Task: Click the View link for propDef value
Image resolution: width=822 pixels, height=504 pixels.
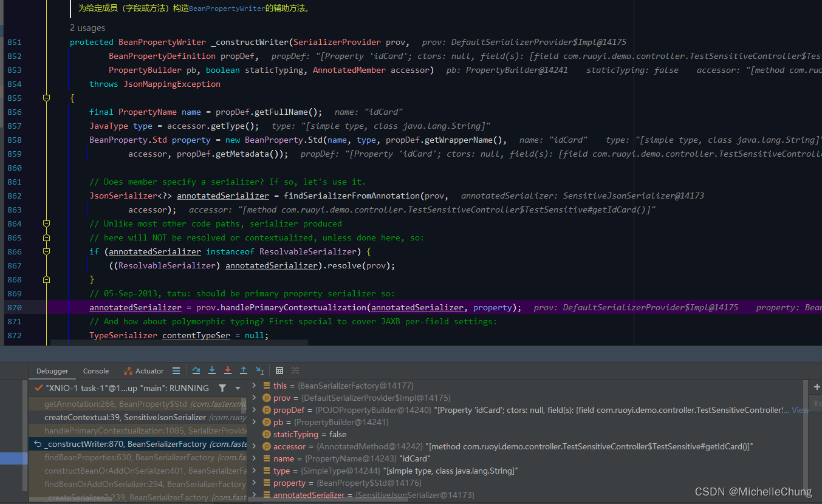Action: 800,410
